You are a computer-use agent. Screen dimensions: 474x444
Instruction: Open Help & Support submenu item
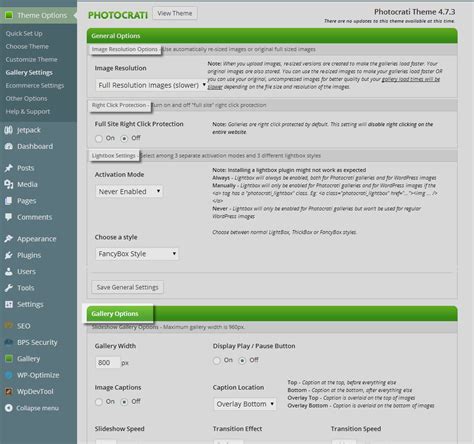point(28,112)
